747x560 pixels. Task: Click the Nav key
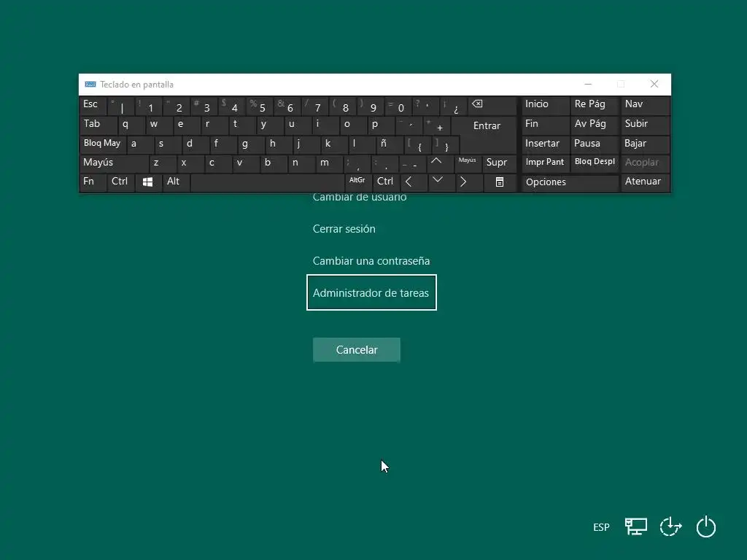(645, 106)
